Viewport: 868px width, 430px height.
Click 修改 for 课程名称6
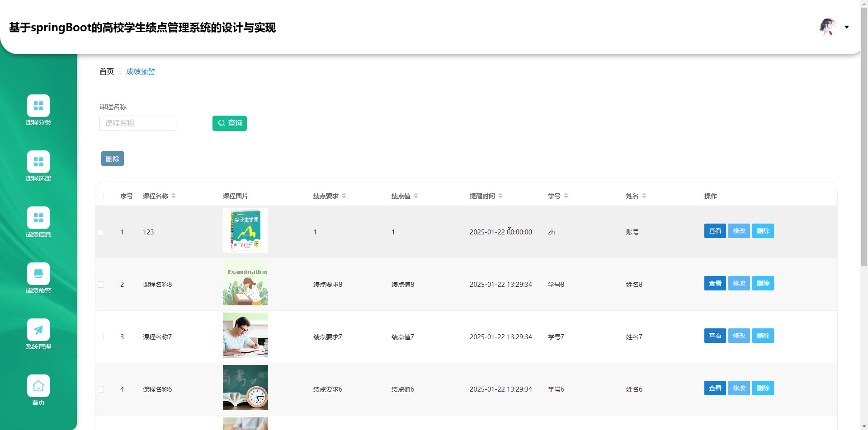(x=739, y=388)
